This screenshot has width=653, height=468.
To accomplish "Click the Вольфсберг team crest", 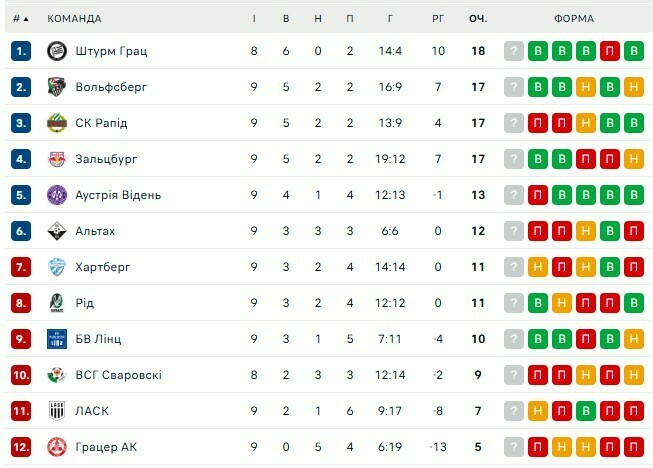I will [56, 87].
